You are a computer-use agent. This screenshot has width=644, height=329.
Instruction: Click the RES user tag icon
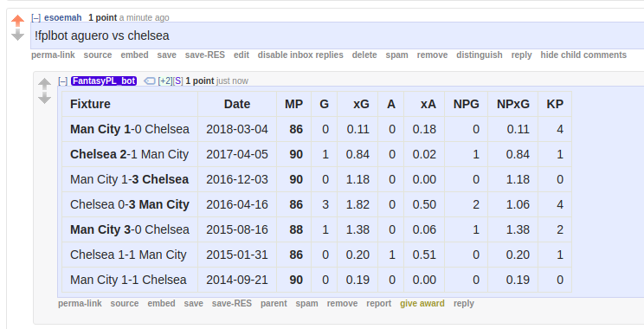[150, 81]
